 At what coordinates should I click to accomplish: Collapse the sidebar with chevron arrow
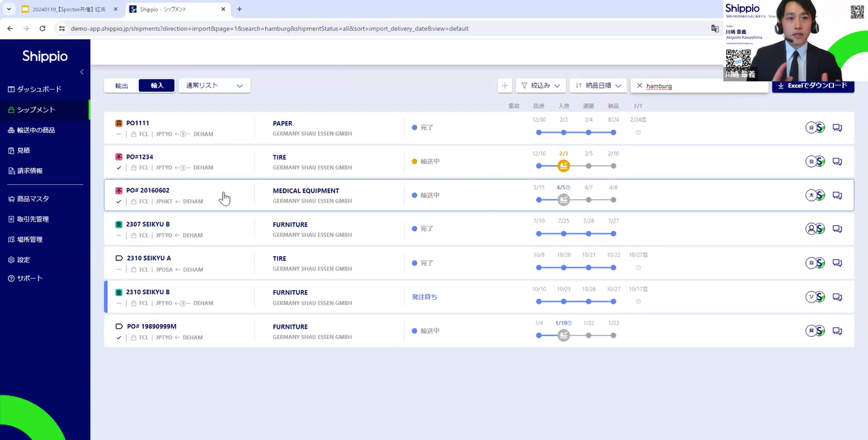click(x=82, y=72)
